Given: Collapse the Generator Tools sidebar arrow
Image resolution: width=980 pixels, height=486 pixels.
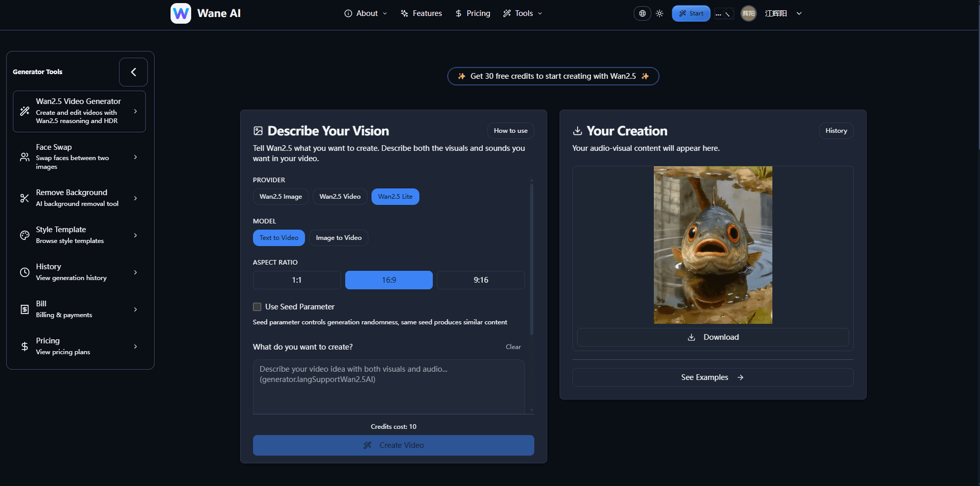Looking at the screenshot, I should tap(133, 72).
